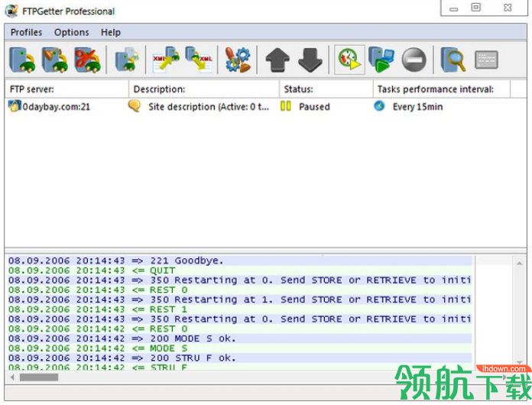Click the gray stop task icon
This screenshot has height=405, width=532.
tap(414, 60)
